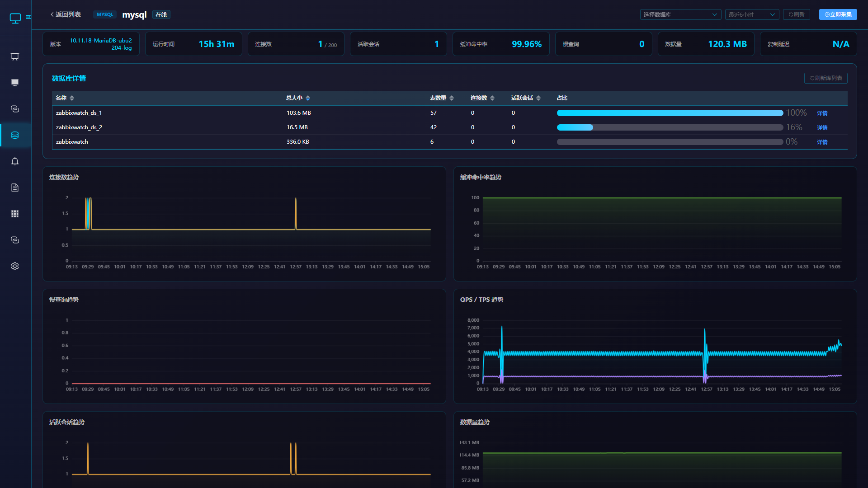Click the 活跃会话趋势 chart title
Image resolution: width=868 pixels, height=488 pixels.
click(67, 422)
